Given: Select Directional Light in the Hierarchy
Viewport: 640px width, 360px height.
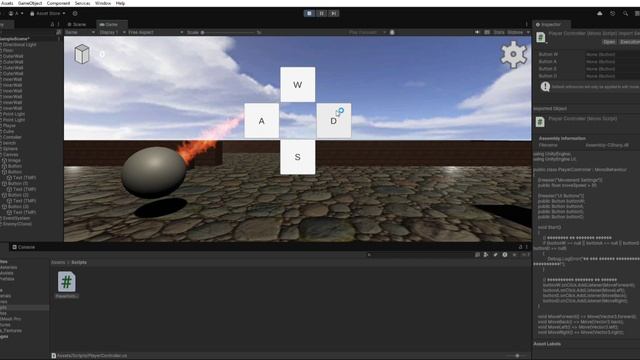Looking at the screenshot, I should click(19, 45).
